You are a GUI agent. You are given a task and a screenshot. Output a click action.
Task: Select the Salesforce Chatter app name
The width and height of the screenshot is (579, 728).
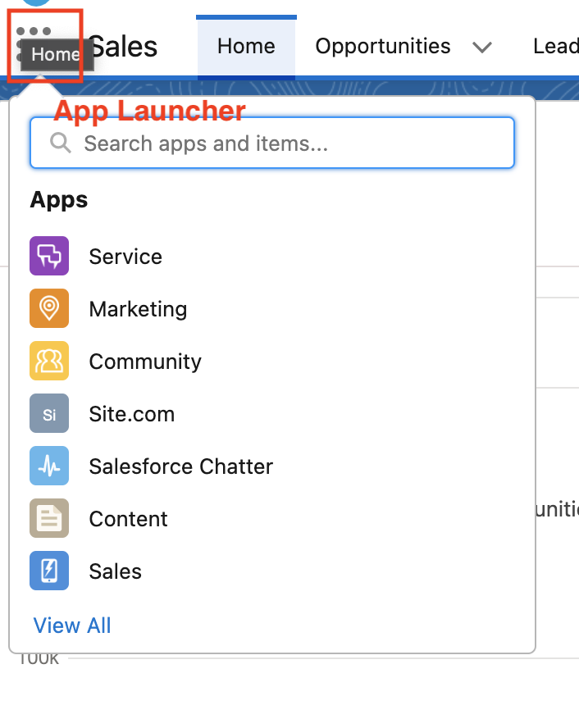pyautogui.click(x=181, y=466)
